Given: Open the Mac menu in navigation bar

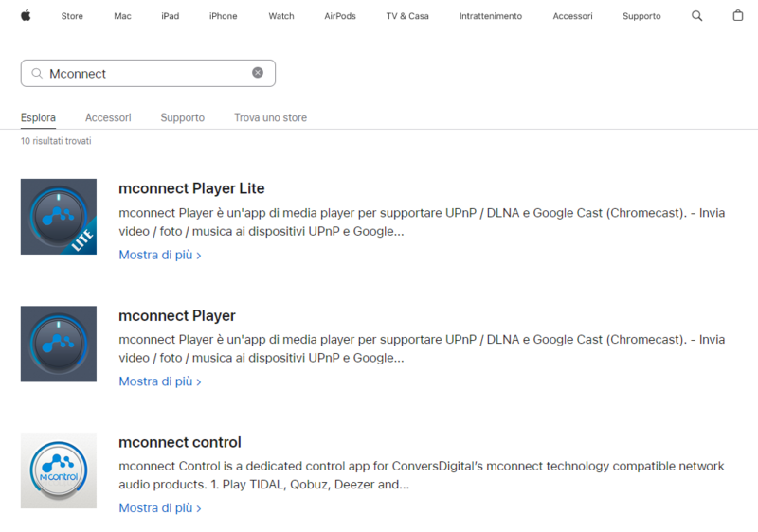Looking at the screenshot, I should pos(122,16).
